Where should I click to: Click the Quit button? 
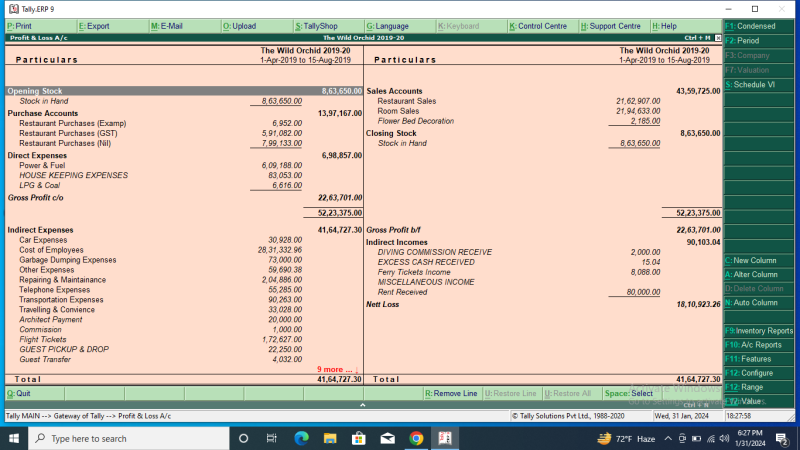[35, 393]
